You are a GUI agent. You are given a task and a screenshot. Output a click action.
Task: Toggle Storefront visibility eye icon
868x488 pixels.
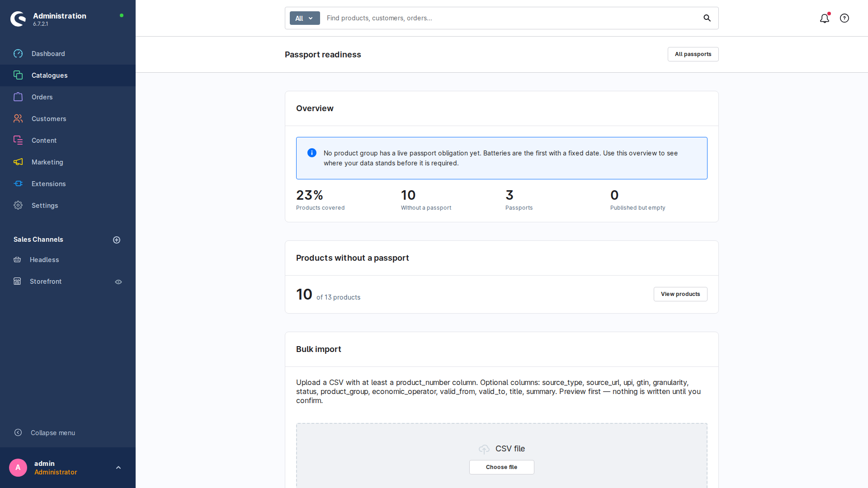(x=118, y=282)
